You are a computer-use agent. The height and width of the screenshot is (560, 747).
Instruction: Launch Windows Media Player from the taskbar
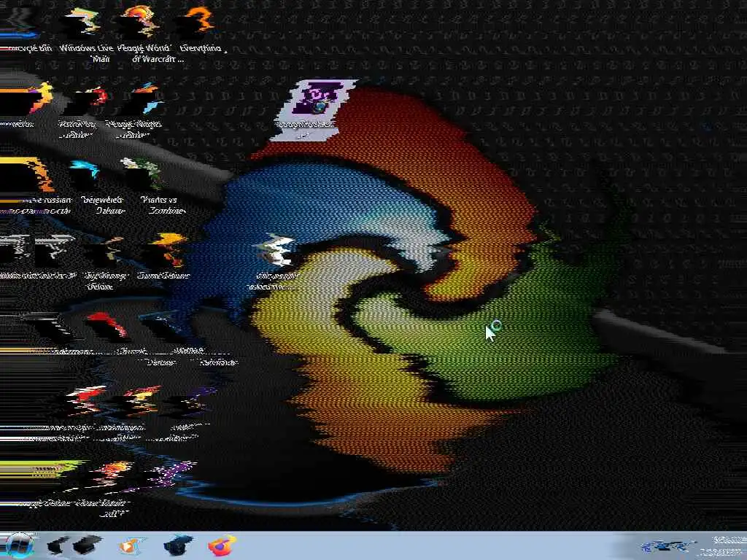(130, 545)
